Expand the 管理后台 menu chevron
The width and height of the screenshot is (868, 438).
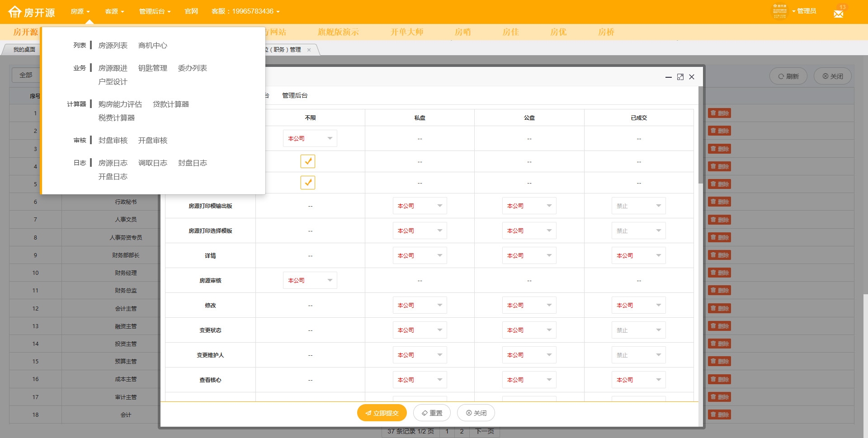pos(169,11)
